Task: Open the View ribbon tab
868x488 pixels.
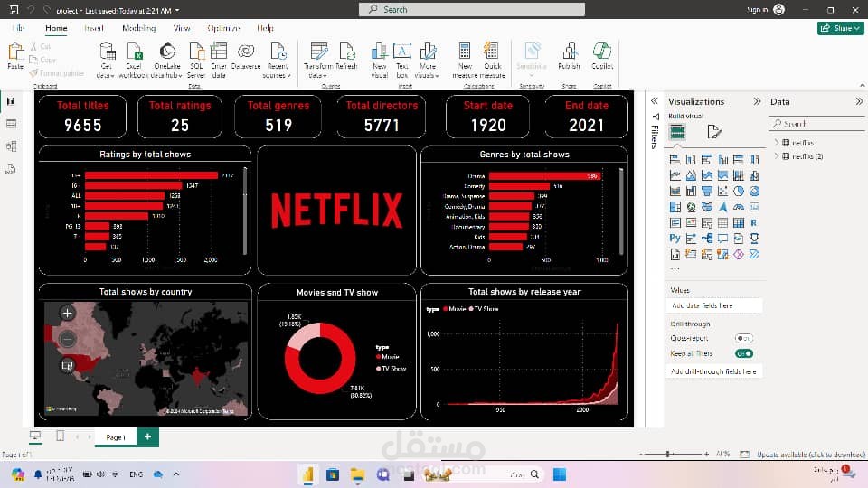Action: coord(182,28)
